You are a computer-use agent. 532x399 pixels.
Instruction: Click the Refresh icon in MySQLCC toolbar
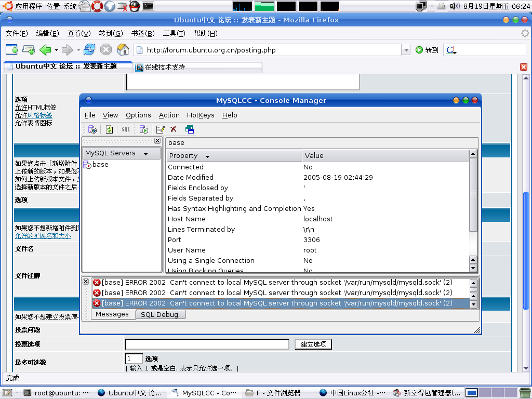(109, 129)
